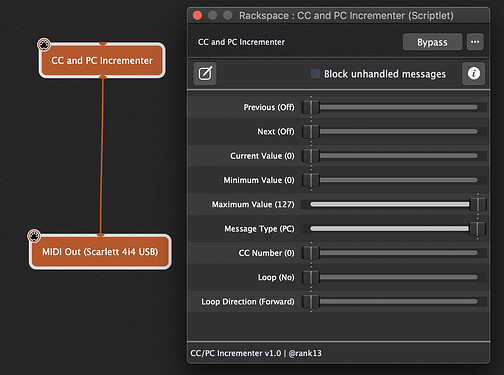Image resolution: width=504 pixels, height=375 pixels.
Task: Click MIDI icon on MIDI Out block
Action: click(x=34, y=236)
